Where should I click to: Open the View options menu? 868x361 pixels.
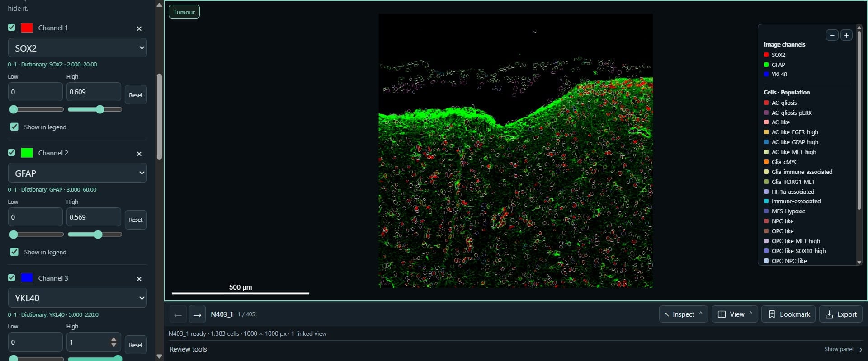tap(734, 314)
